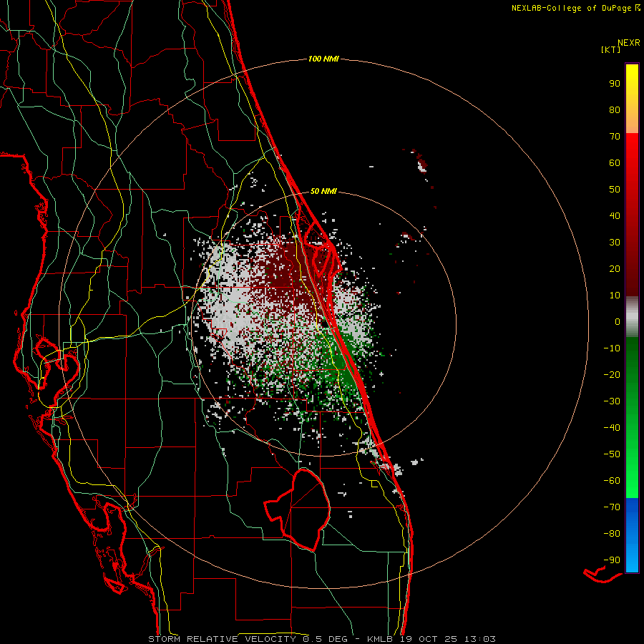Pick the blue bottom segment of velocity color bar

coord(632,535)
